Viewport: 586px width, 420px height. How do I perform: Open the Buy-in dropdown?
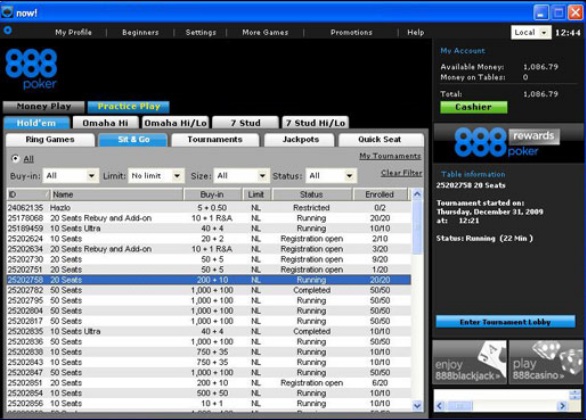pos(71,176)
